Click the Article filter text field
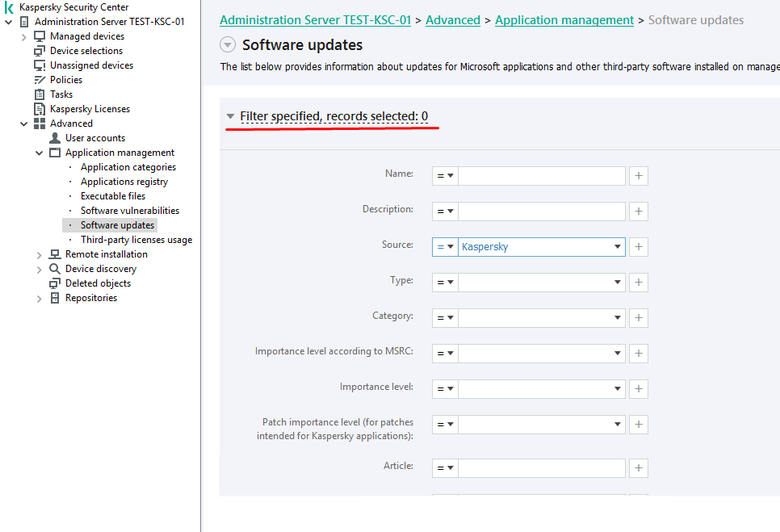The width and height of the screenshot is (780, 532). (541, 468)
